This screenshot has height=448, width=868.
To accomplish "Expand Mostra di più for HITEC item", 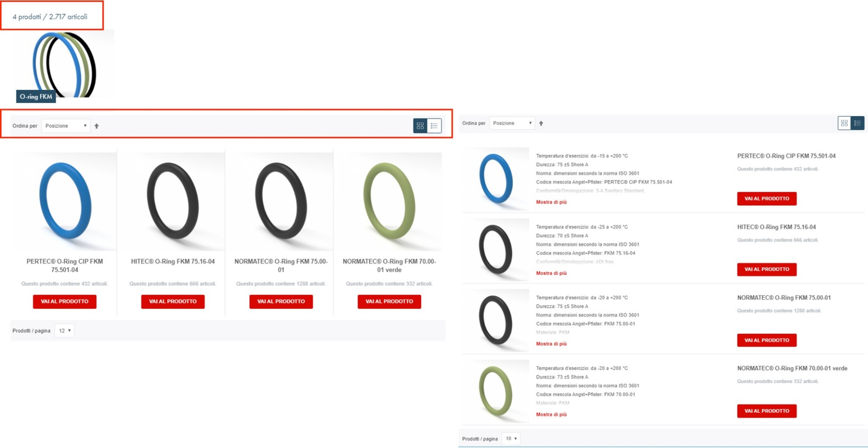I will 551,273.
